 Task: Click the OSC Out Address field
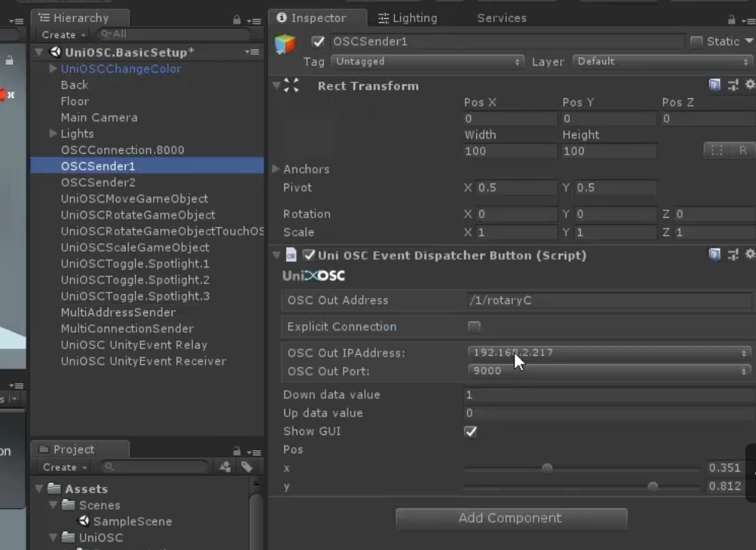pyautogui.click(x=610, y=300)
